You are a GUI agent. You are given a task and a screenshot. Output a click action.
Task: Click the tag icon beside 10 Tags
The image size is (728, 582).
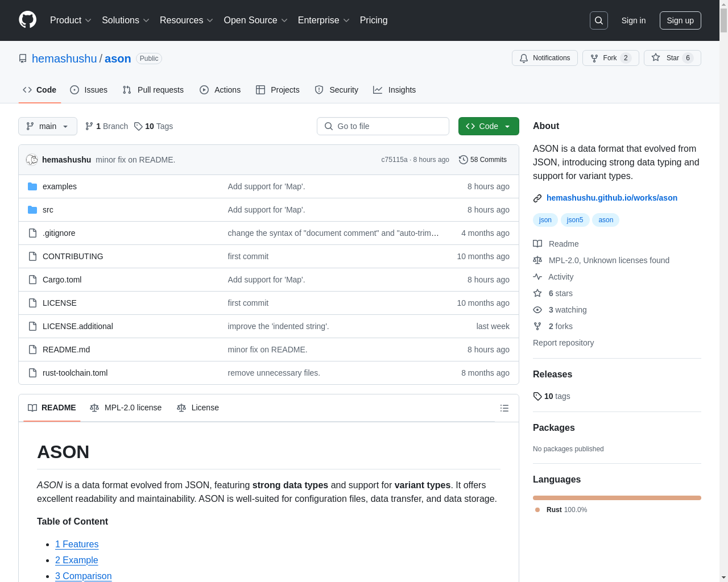(x=138, y=126)
